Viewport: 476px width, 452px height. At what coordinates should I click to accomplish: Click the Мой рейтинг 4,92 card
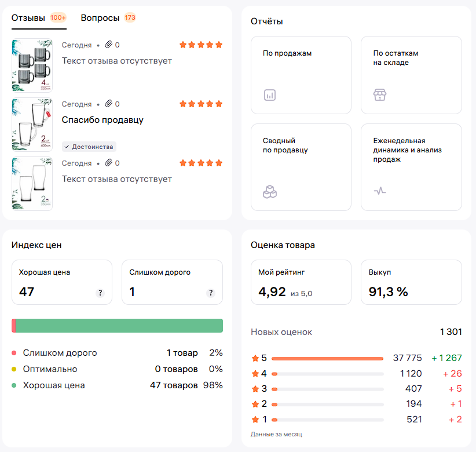[x=301, y=282]
